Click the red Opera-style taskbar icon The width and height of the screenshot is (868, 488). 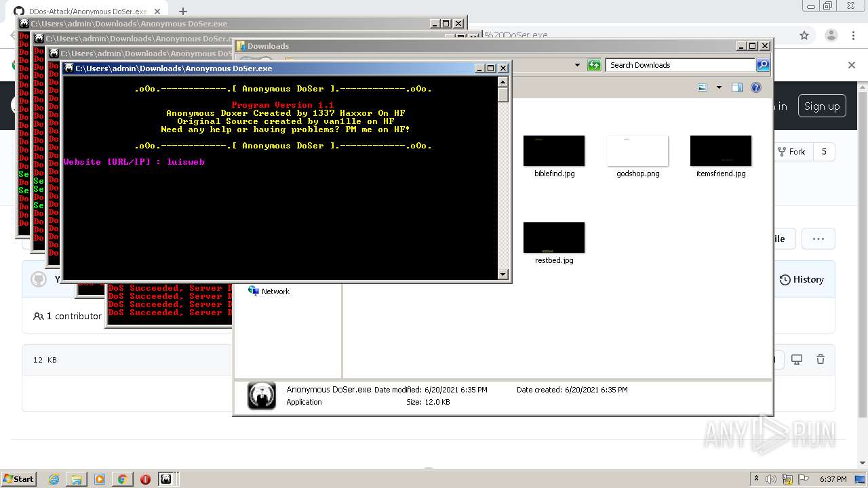pos(145,479)
